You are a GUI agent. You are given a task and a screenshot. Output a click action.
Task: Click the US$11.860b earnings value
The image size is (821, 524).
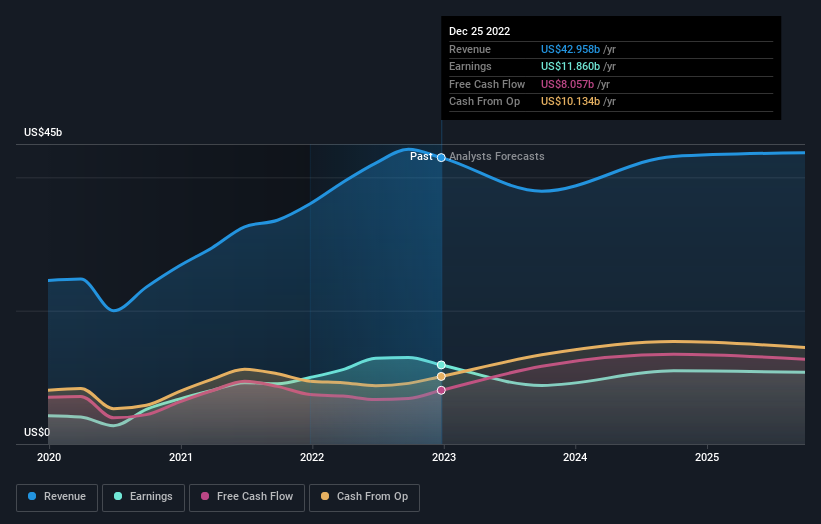(x=570, y=66)
